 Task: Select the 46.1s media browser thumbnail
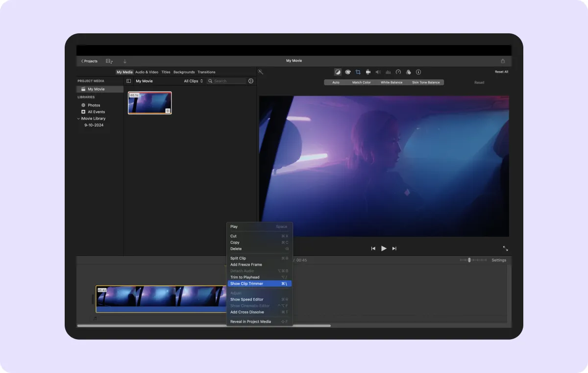(150, 103)
